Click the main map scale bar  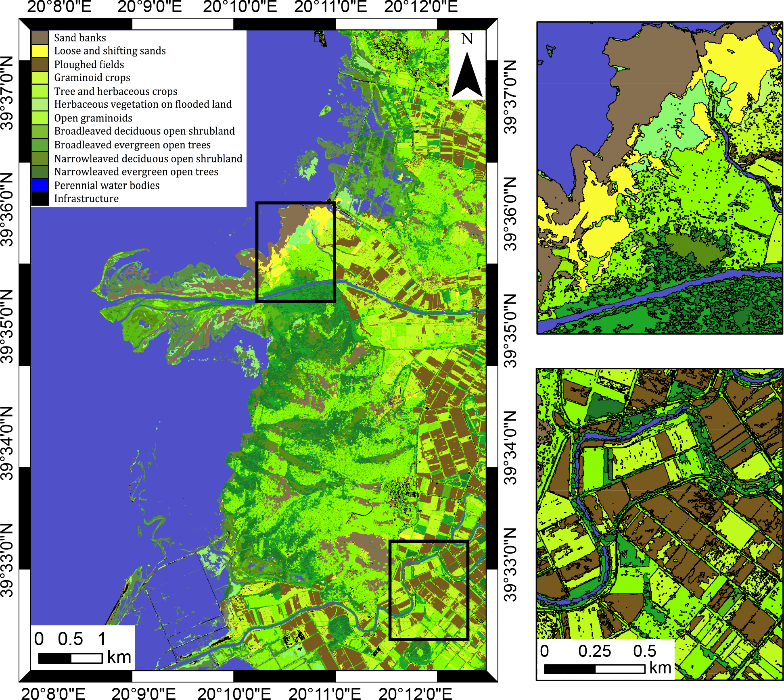pyautogui.click(x=70, y=658)
